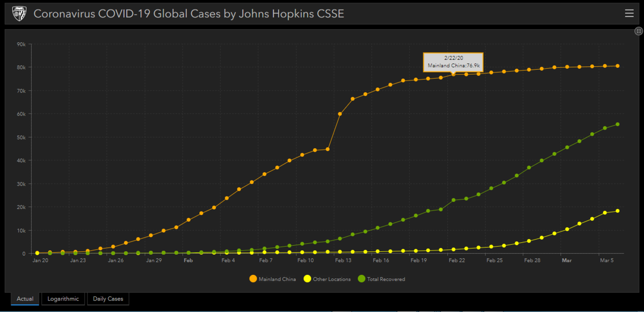Toggle the Mainland China legend entry
The image size is (644, 312).
[x=273, y=279]
